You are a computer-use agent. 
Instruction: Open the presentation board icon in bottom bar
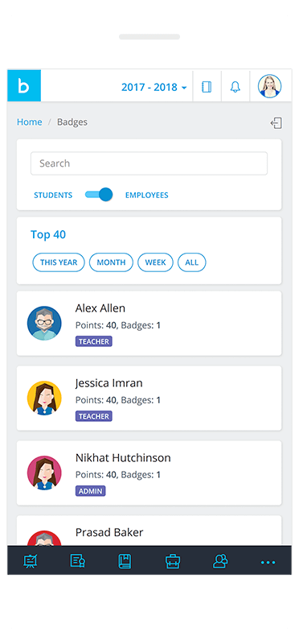31,561
